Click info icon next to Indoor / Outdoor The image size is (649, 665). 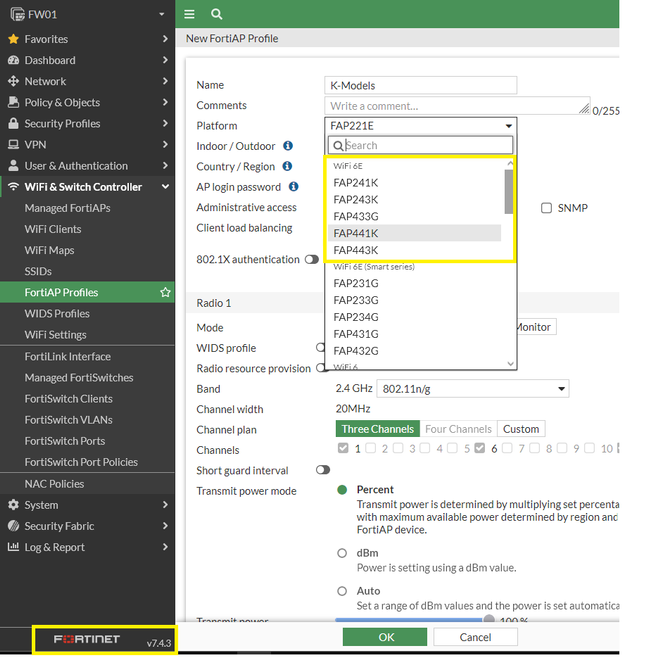288,146
